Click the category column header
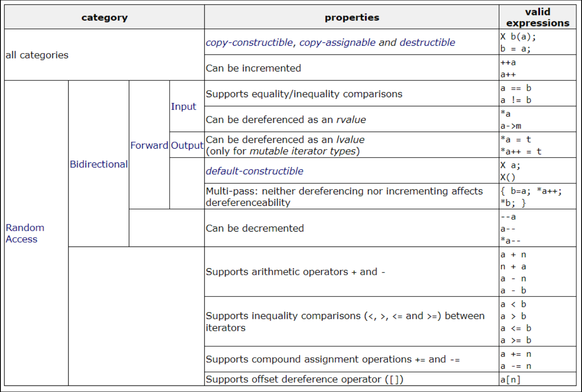 [x=104, y=18]
